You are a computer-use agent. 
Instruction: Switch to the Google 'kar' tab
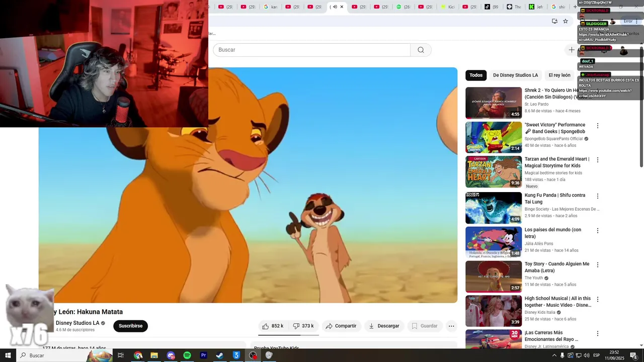click(270, 7)
